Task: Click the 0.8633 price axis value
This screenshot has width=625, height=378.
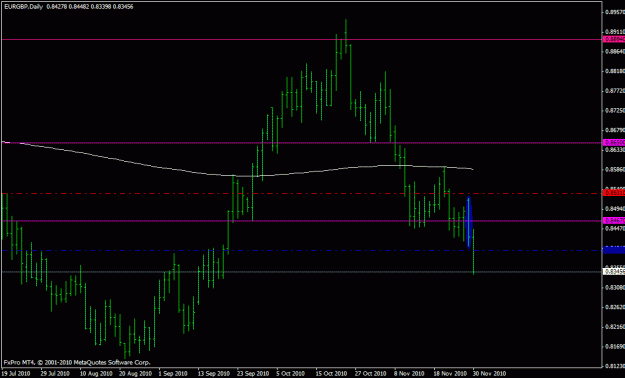Action: tap(615, 150)
